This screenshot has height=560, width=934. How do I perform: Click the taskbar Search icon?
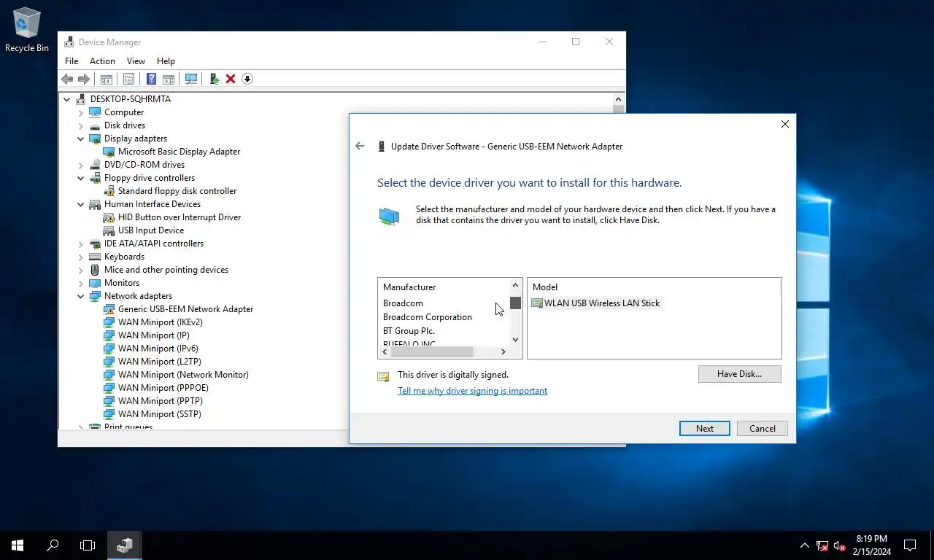[x=53, y=545]
